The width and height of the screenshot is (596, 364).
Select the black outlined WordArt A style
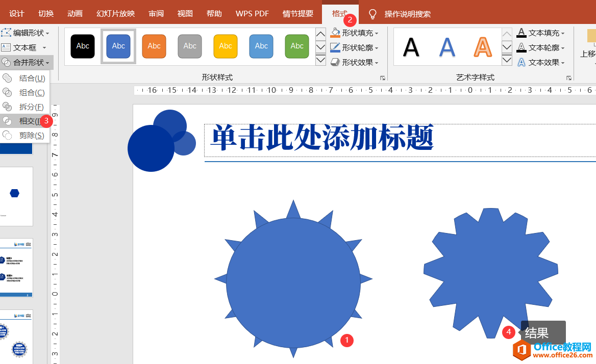pos(411,47)
